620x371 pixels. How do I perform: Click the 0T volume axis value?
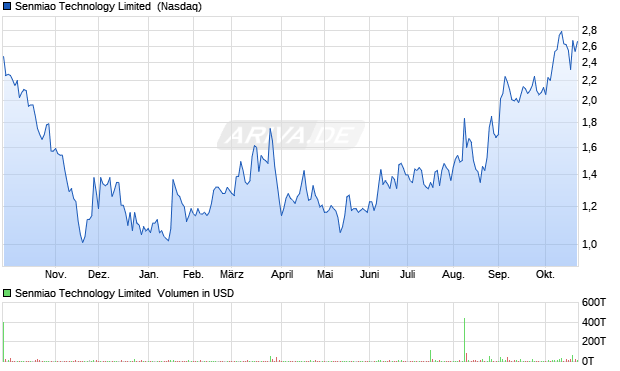coord(588,361)
